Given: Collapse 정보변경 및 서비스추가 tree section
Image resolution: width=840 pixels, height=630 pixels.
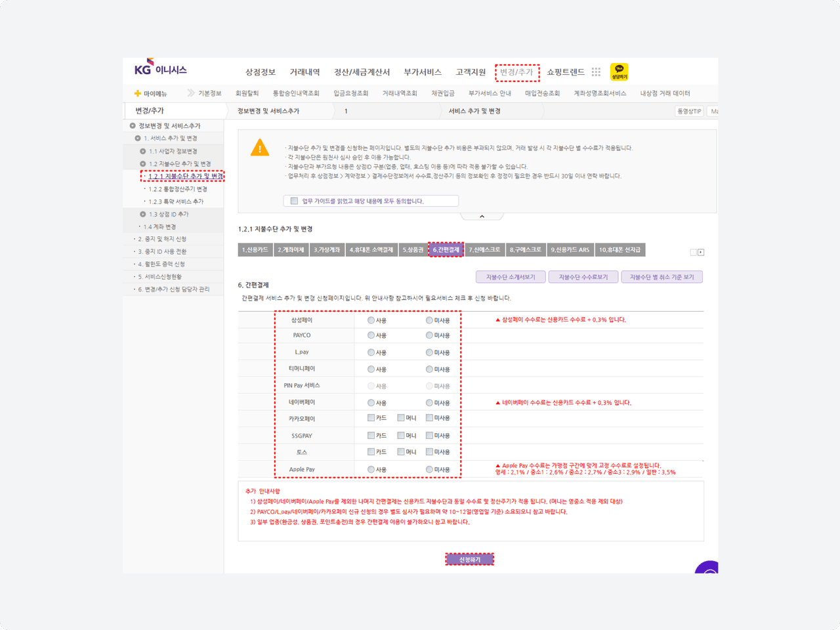Looking at the screenshot, I should tap(133, 125).
